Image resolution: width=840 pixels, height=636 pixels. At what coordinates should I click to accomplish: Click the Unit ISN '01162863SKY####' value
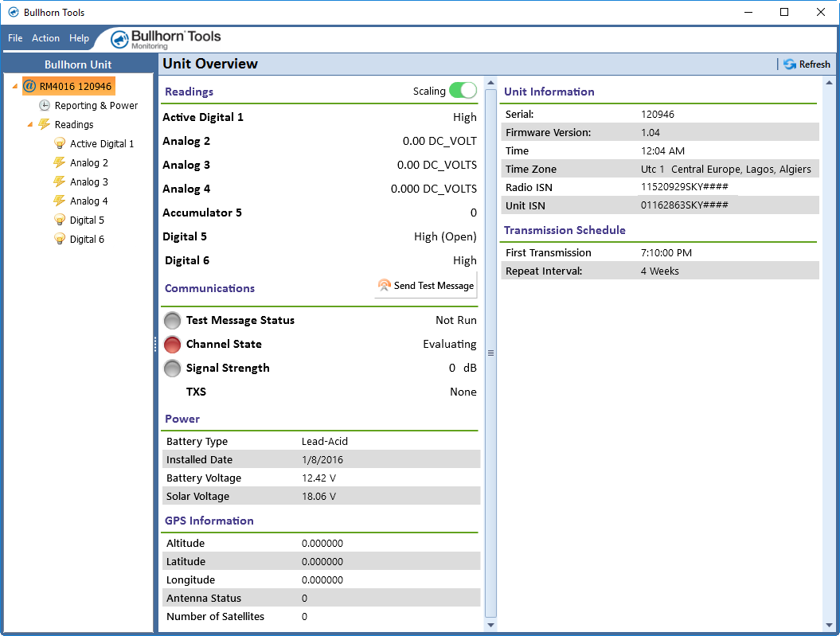pos(684,205)
